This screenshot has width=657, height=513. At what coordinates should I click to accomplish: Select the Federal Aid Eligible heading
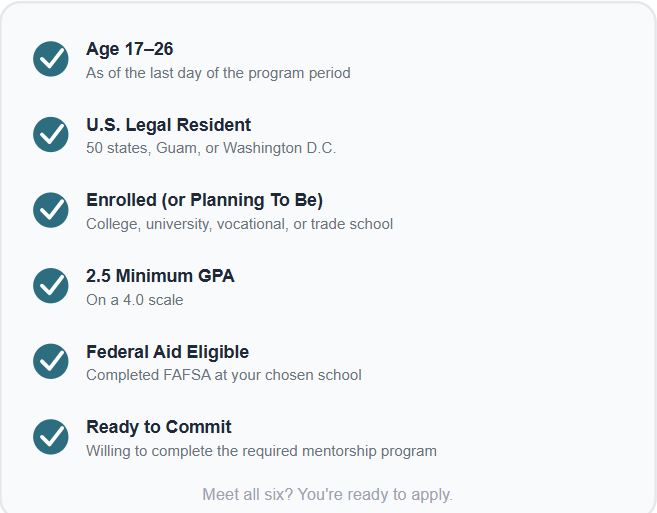[x=167, y=352]
